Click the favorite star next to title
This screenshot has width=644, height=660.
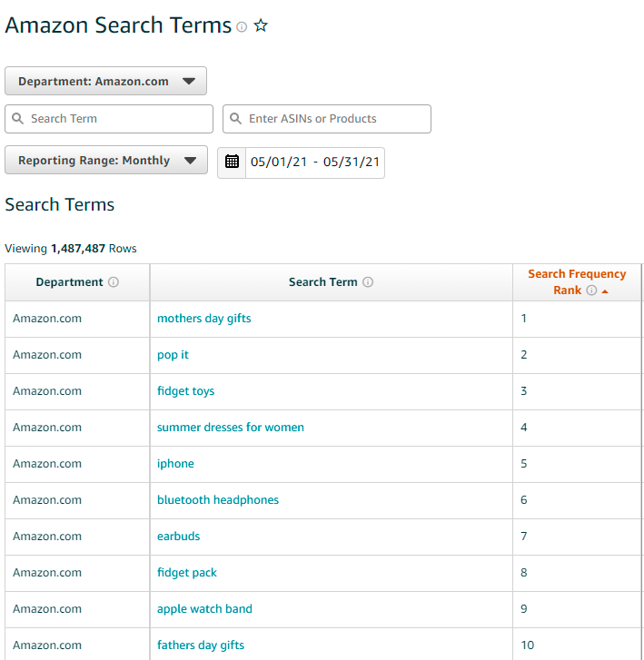click(261, 26)
